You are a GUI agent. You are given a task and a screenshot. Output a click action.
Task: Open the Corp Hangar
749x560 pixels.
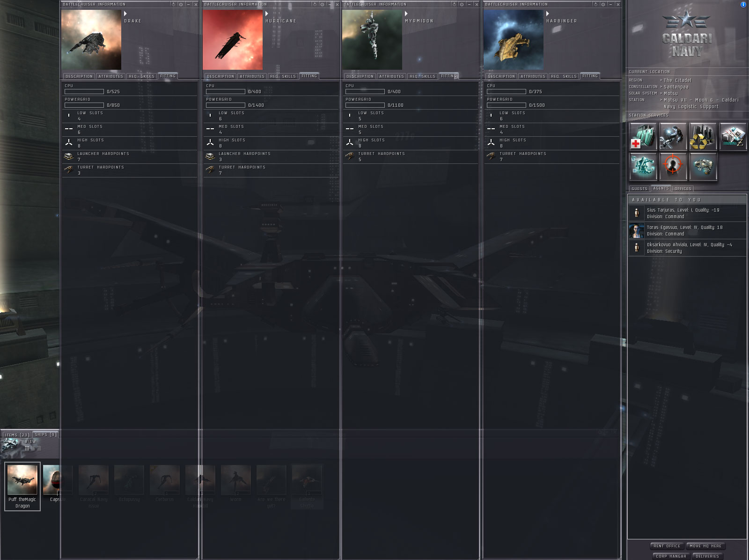click(x=671, y=556)
